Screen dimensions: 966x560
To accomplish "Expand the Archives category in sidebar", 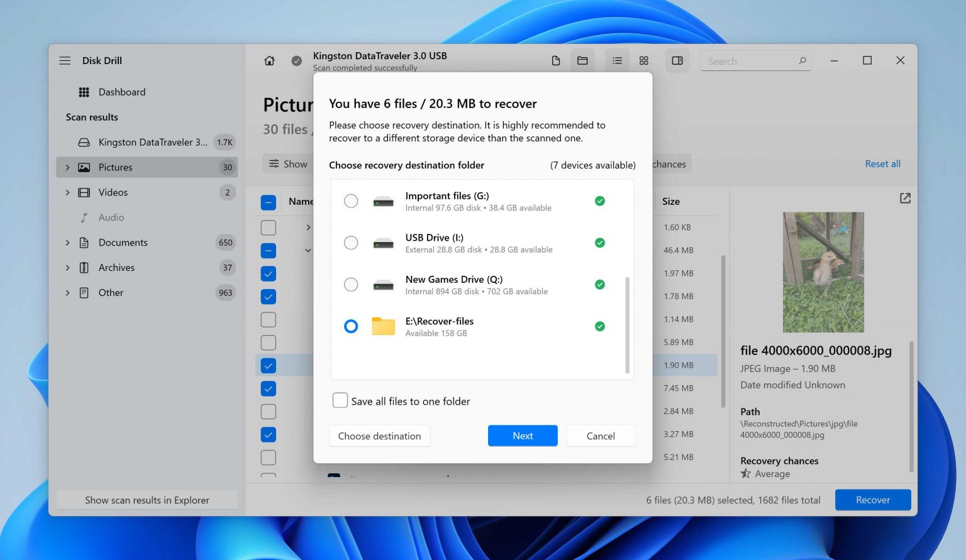I will (x=67, y=268).
